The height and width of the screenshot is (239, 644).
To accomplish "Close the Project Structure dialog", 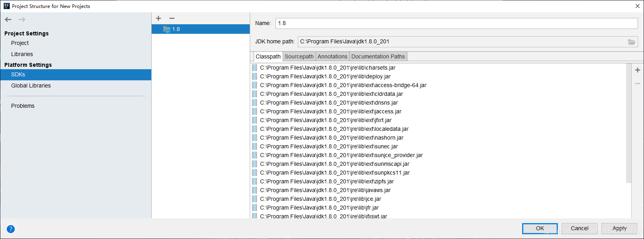I will pos(638,6).
